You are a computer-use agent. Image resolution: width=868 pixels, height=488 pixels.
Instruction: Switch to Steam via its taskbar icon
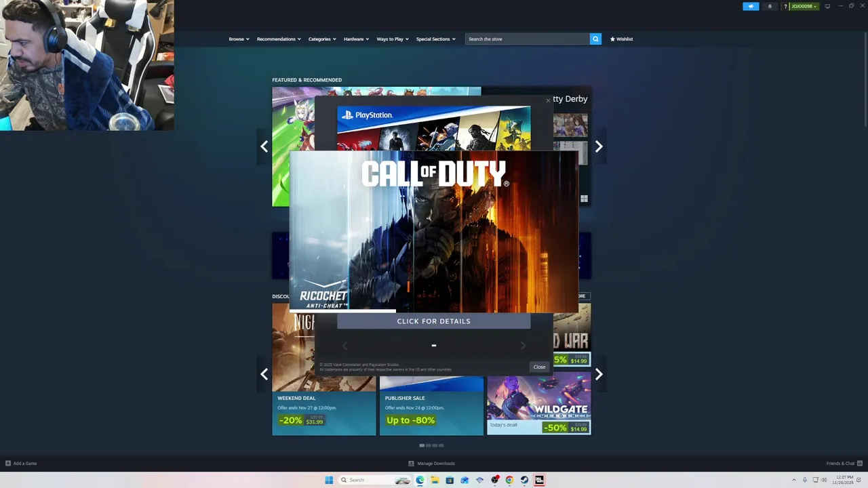[x=524, y=480]
